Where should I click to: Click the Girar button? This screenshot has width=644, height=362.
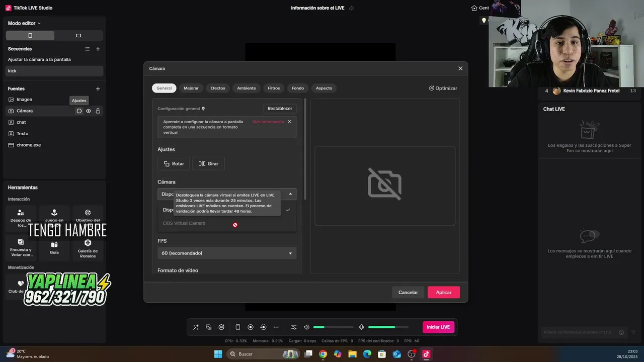click(x=208, y=163)
